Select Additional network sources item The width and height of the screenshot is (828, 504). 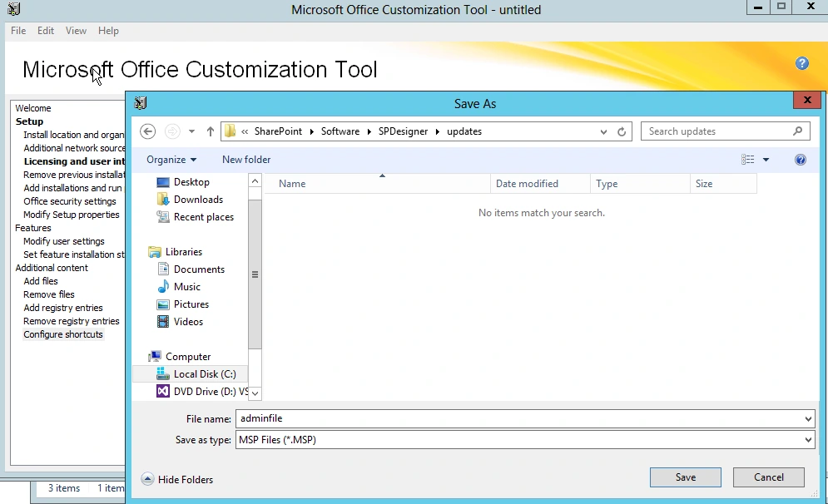(x=74, y=148)
